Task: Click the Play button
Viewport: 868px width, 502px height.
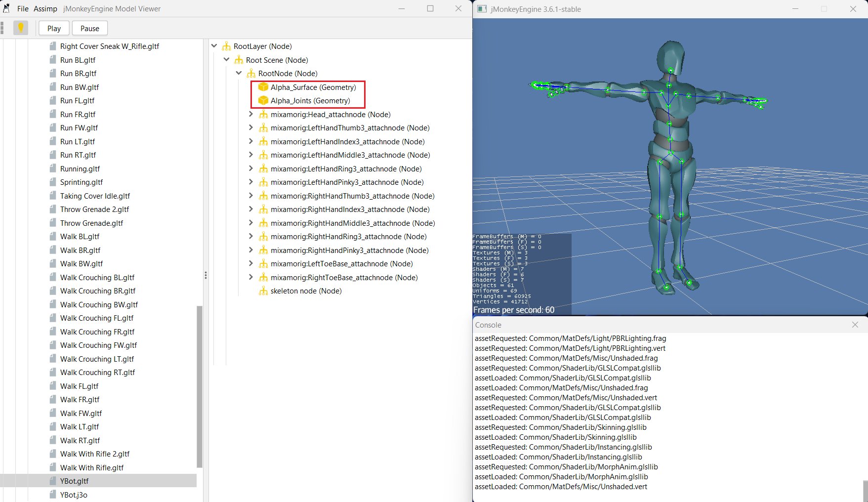Action: [54, 28]
